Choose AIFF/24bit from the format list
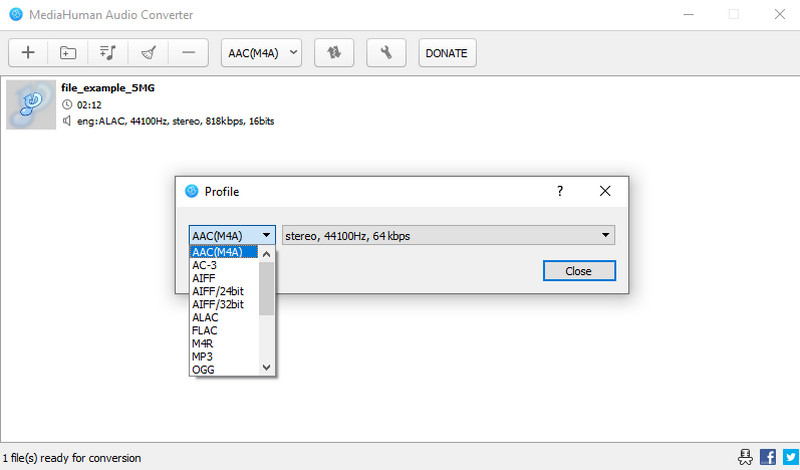Image resolution: width=800 pixels, height=470 pixels. 224,291
